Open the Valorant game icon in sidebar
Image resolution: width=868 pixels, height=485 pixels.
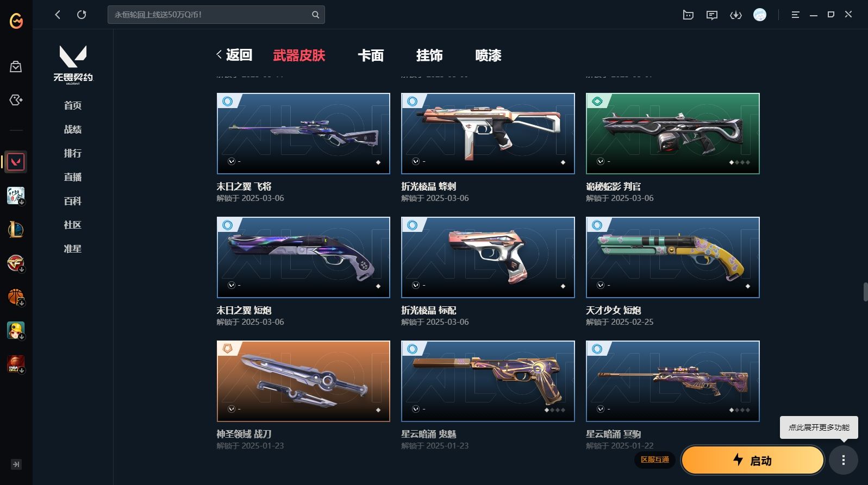click(x=16, y=162)
